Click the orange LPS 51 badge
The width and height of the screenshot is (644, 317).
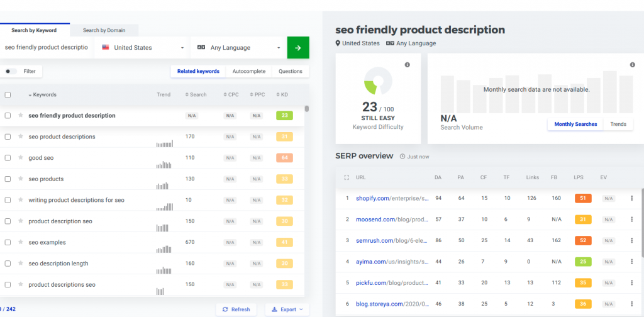point(583,198)
